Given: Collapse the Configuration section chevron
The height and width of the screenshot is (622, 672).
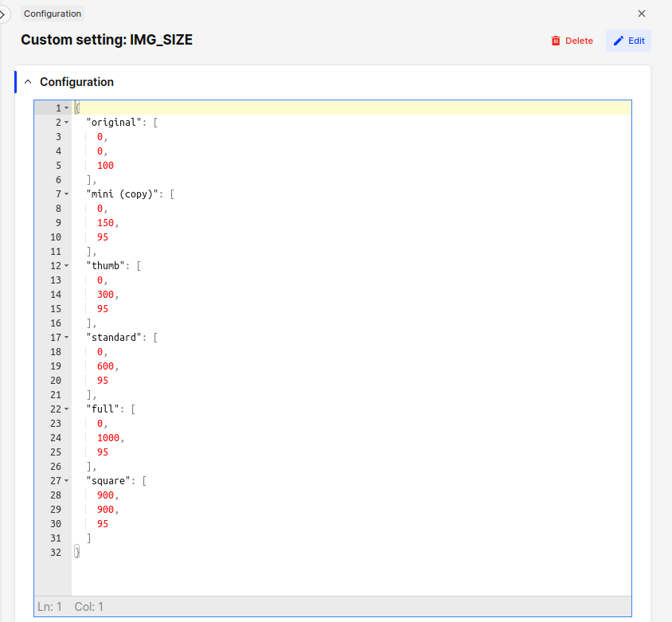Looking at the screenshot, I should point(28,82).
